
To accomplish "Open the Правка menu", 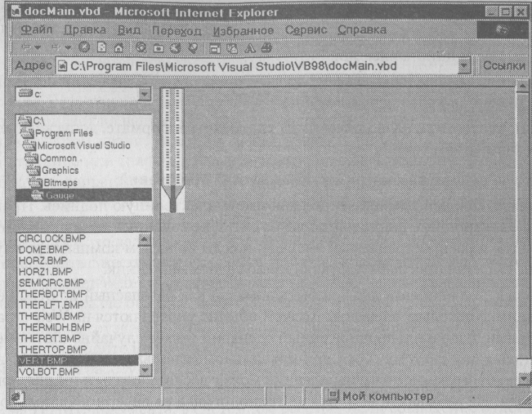I will click(85, 30).
